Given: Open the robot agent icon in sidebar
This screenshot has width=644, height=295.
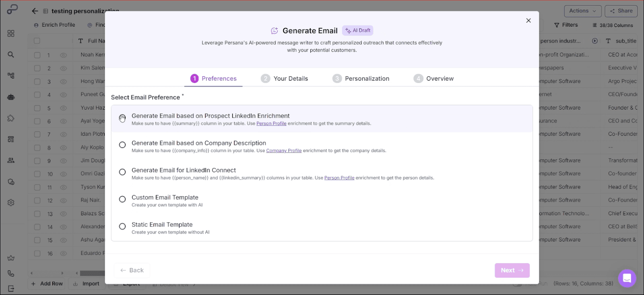Looking at the screenshot, I should click(x=11, y=97).
